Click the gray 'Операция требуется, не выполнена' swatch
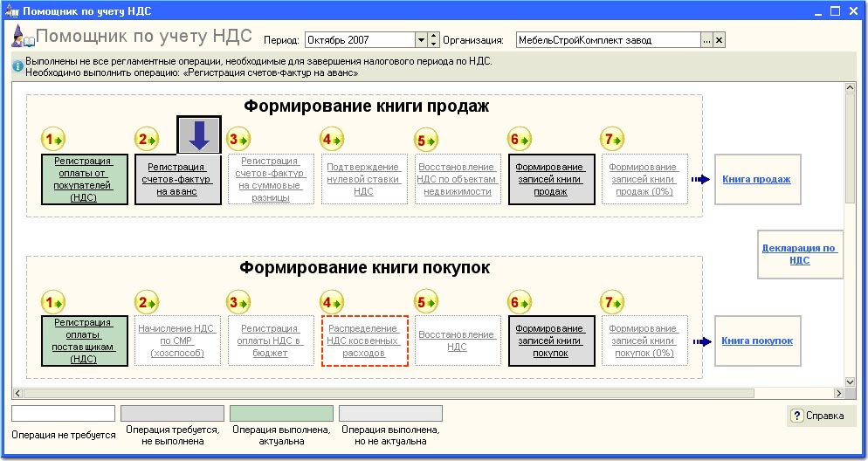 172,413
